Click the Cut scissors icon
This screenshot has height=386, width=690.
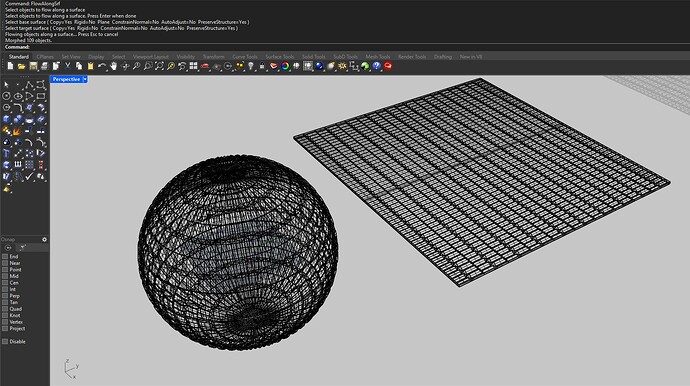point(67,66)
